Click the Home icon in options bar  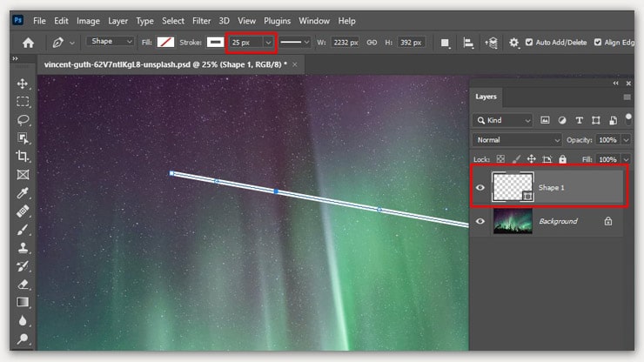28,43
